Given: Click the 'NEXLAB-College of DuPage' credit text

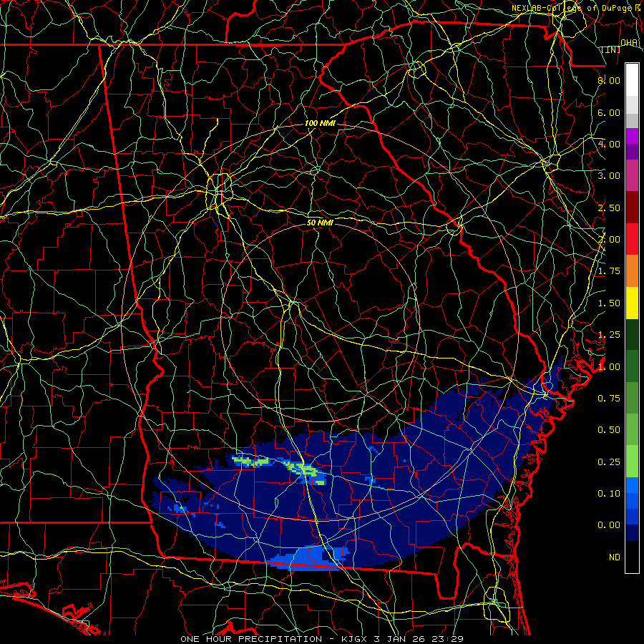Looking at the screenshot, I should 571,8.
